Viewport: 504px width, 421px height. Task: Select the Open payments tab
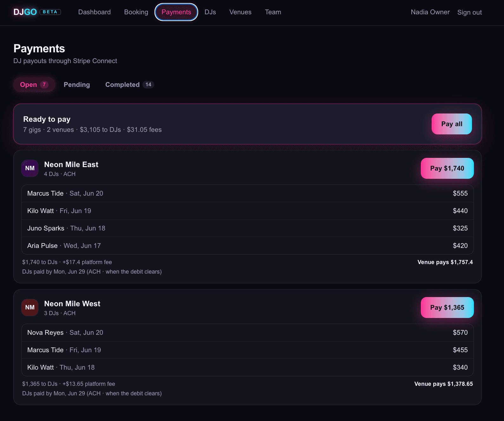click(34, 85)
